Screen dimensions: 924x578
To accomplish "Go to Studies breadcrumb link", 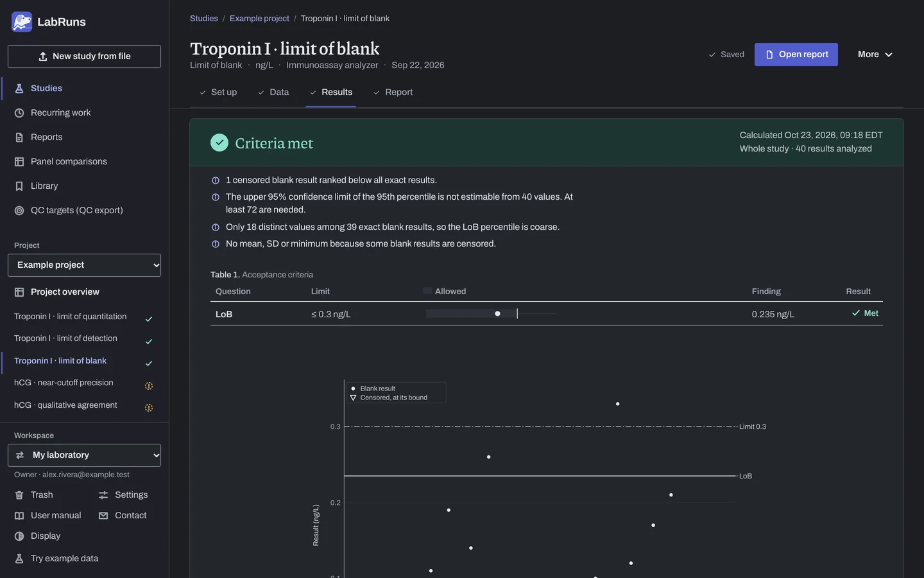I will tap(204, 19).
